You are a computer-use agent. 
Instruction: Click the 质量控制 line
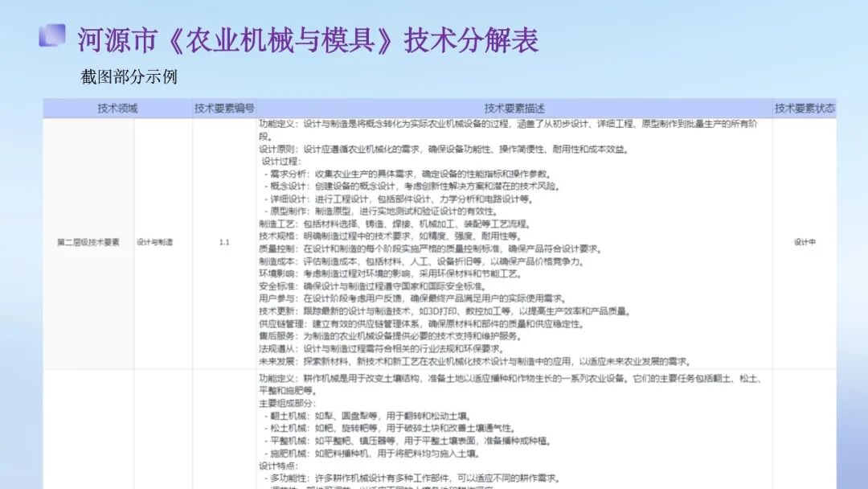431,249
